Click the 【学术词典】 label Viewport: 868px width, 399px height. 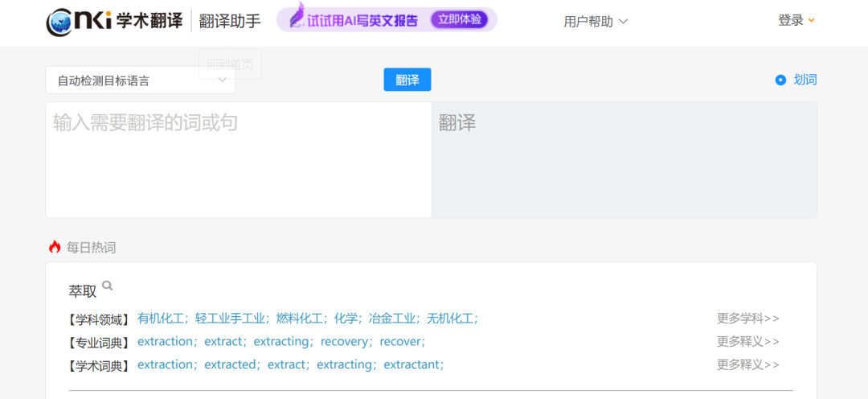98,366
